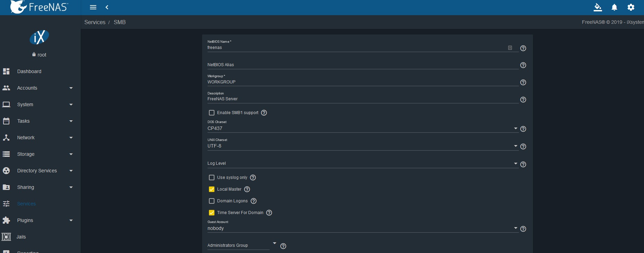Expand the Tasks menu arrow
This screenshot has width=644, height=253.
(x=71, y=121)
